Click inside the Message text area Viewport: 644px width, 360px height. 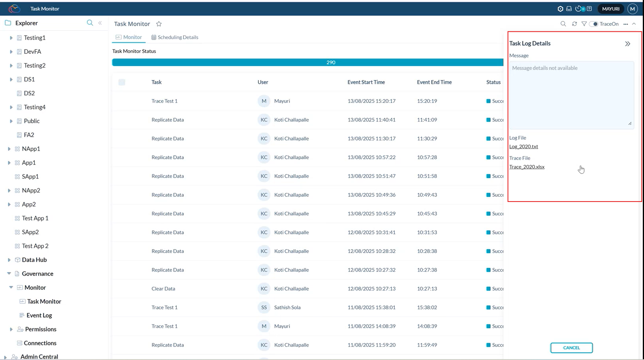point(571,95)
